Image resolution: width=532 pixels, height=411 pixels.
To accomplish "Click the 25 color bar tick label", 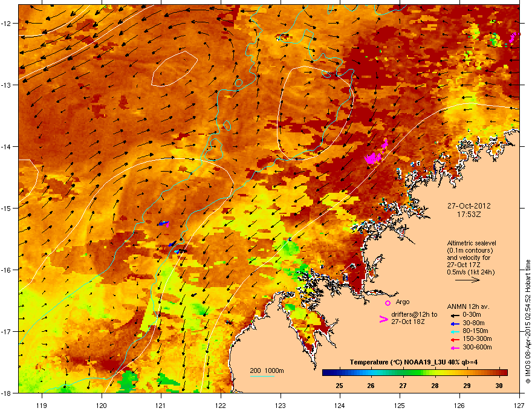I will (339, 386).
